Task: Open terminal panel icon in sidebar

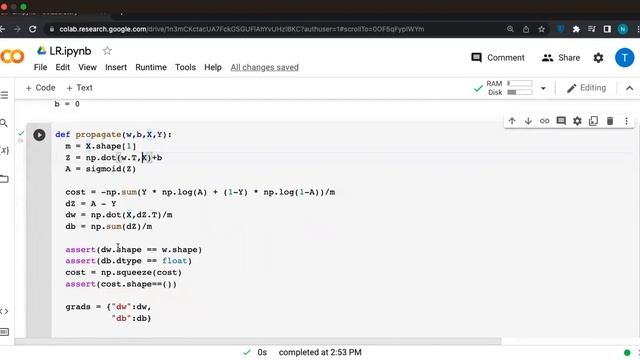Action: 4,332
